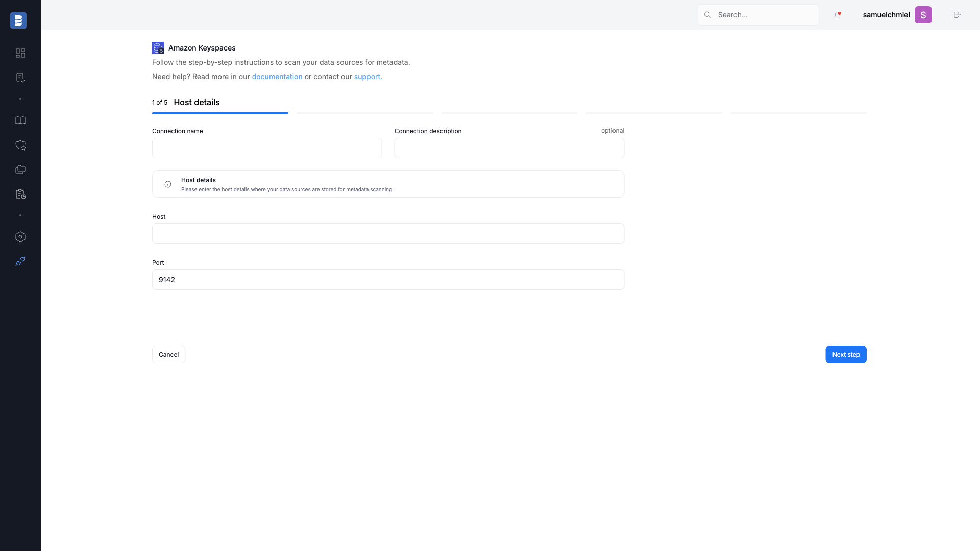This screenshot has height=551, width=980.
Task: Open the open-book sidebar icon
Action: tap(20, 120)
